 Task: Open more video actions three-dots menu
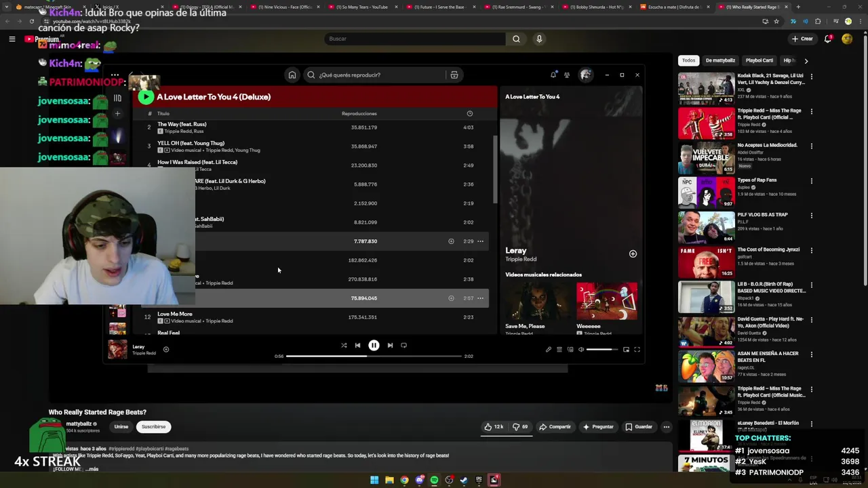click(667, 427)
